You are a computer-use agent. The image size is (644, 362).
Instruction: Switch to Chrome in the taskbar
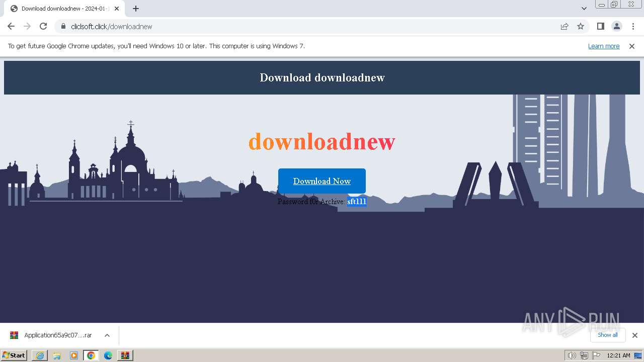pos(91,355)
